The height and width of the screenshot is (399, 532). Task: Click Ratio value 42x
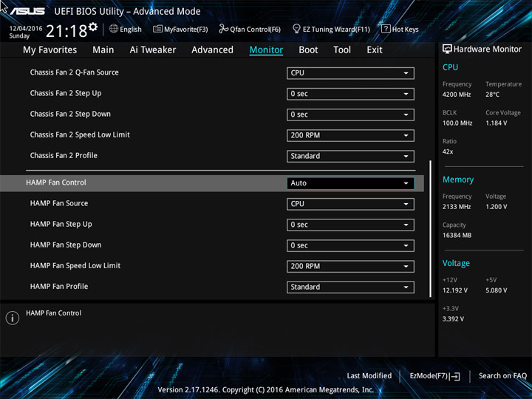(x=448, y=151)
